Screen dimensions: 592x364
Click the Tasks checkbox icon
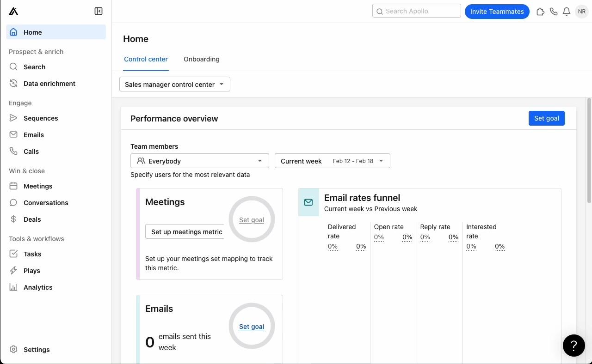(x=13, y=254)
